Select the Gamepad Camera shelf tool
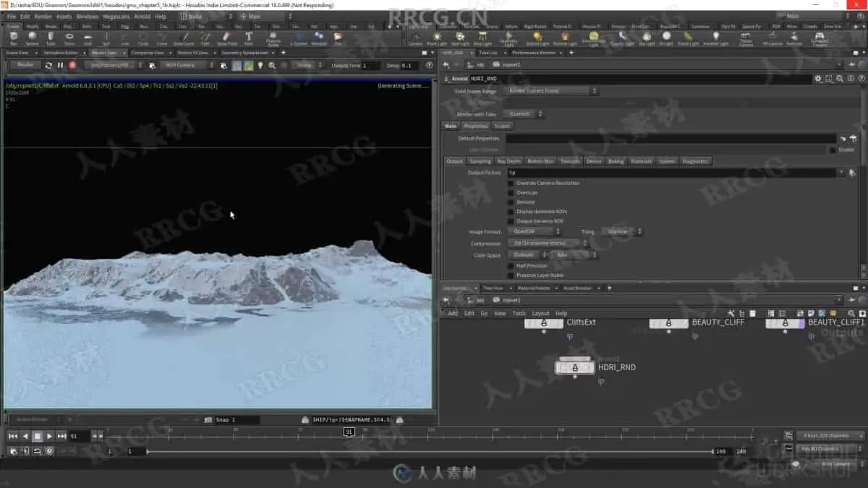The height and width of the screenshot is (488, 868). [x=820, y=38]
